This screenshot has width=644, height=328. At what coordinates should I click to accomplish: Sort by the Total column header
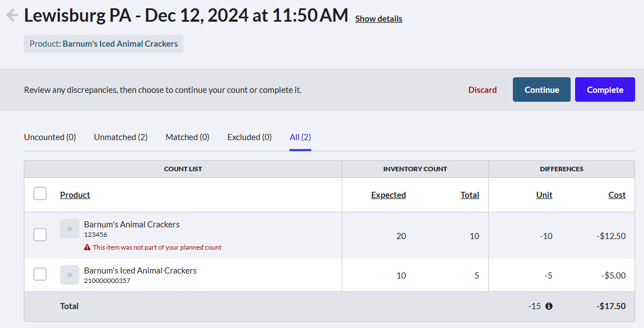(470, 195)
